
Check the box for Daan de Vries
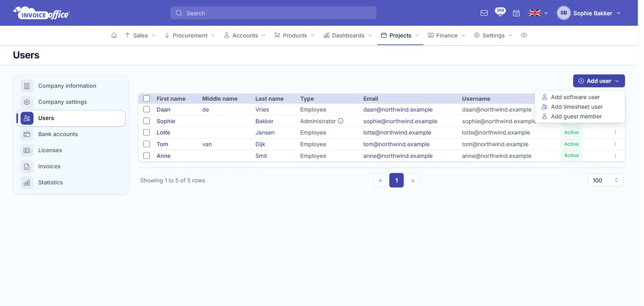tap(146, 110)
